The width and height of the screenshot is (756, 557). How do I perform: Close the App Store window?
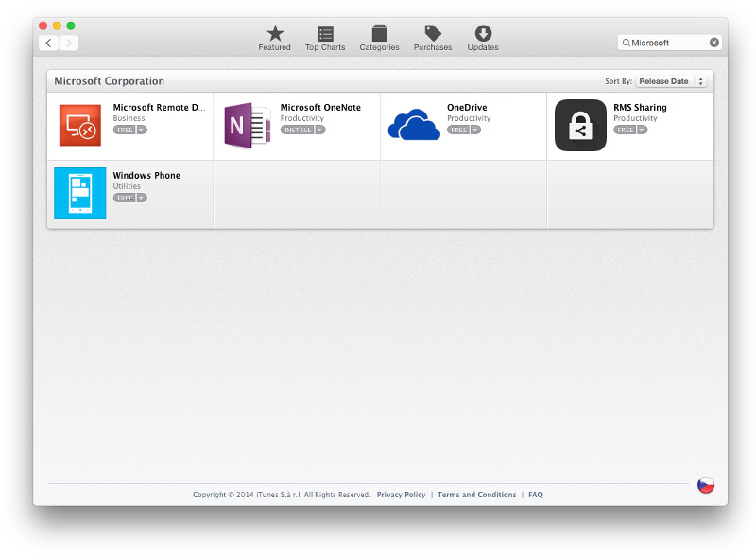43,26
